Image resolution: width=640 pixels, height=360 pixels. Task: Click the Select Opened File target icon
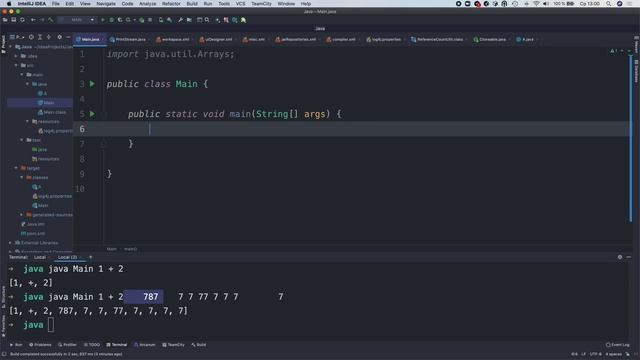click(31, 37)
